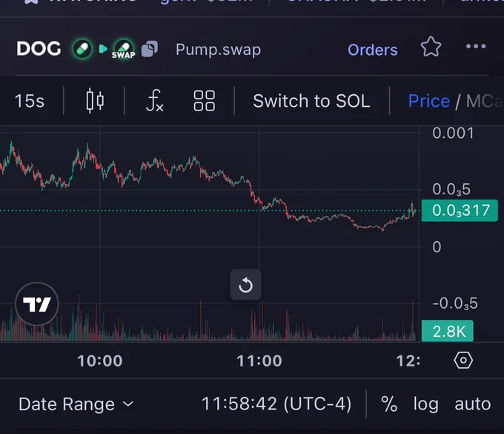Open the chart layout grid icon

pyautogui.click(x=204, y=101)
